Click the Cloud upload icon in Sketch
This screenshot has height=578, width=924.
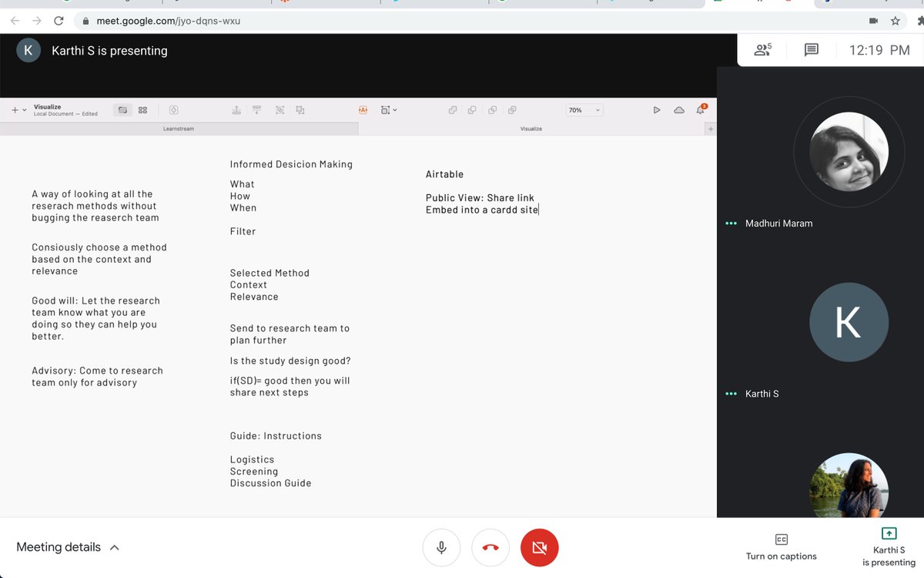[x=679, y=110]
